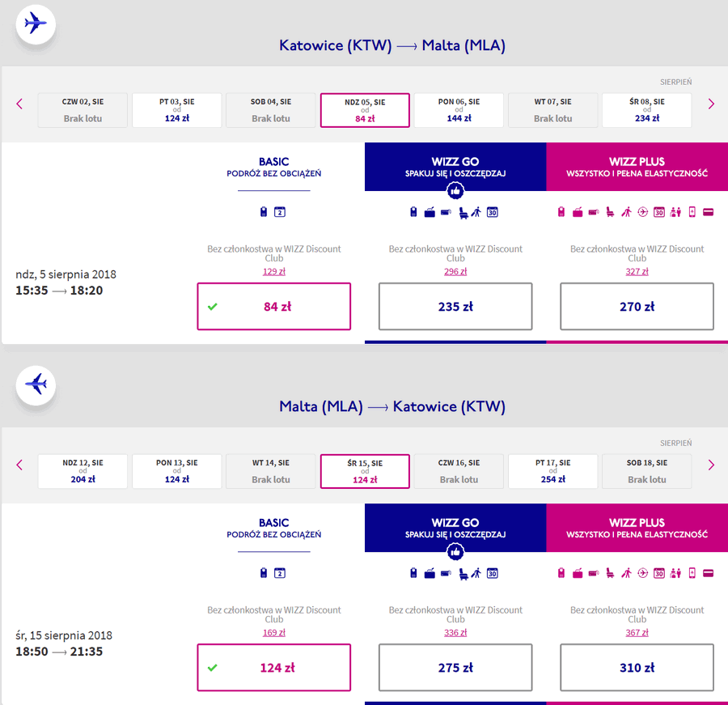Click the credit card icon in outbound WIZZ PLUS
The height and width of the screenshot is (705, 728).
(708, 212)
